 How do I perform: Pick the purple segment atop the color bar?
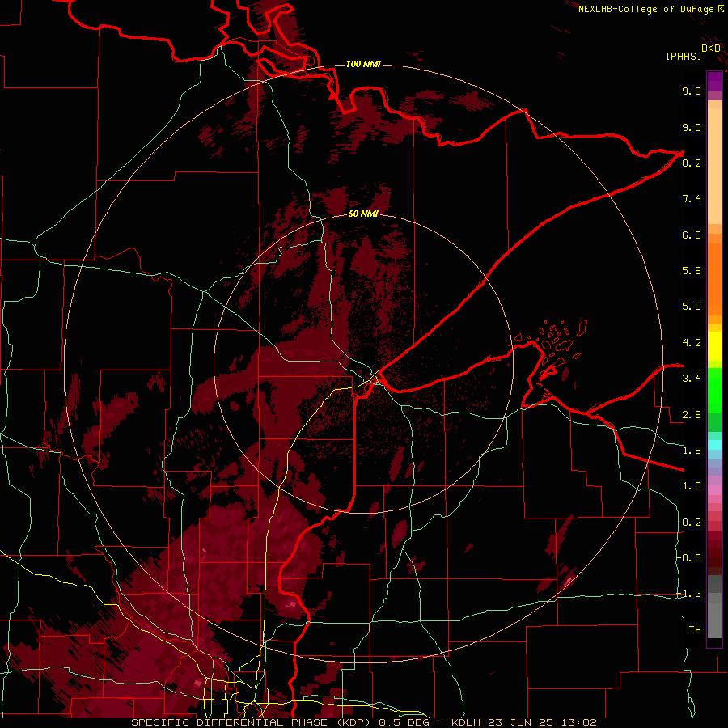[714, 81]
